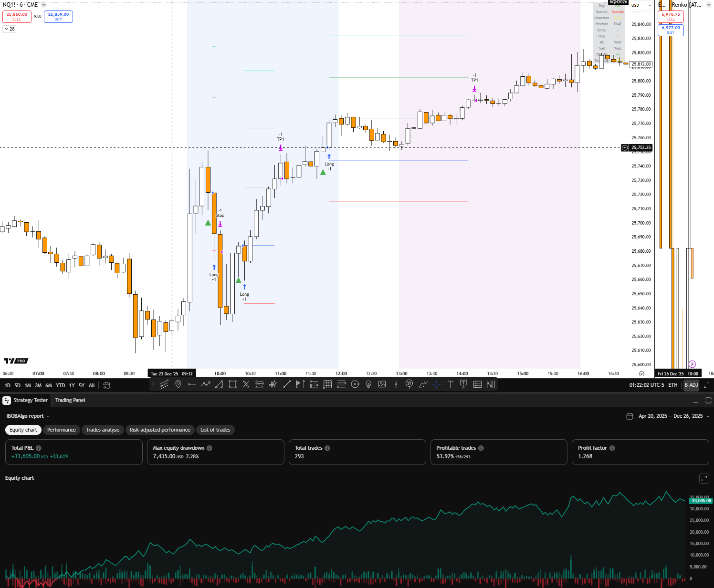The image size is (714, 588).
Task: Open the text annotation tool
Action: (x=450, y=384)
